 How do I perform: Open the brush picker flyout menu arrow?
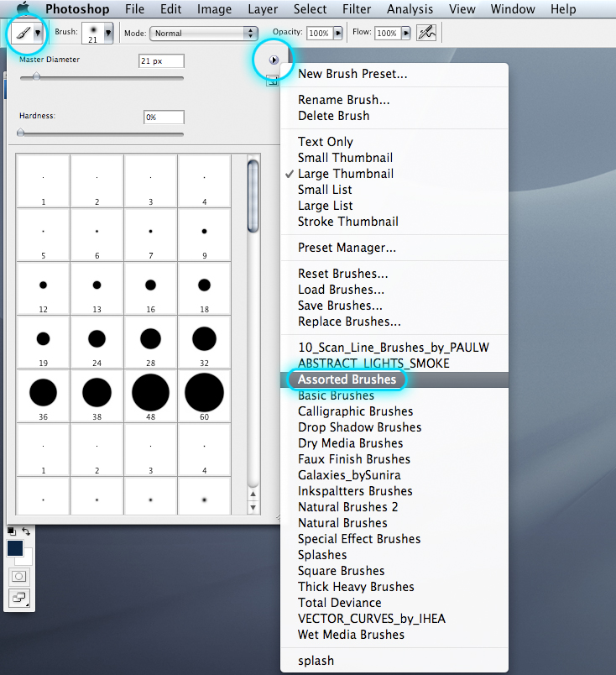[274, 60]
